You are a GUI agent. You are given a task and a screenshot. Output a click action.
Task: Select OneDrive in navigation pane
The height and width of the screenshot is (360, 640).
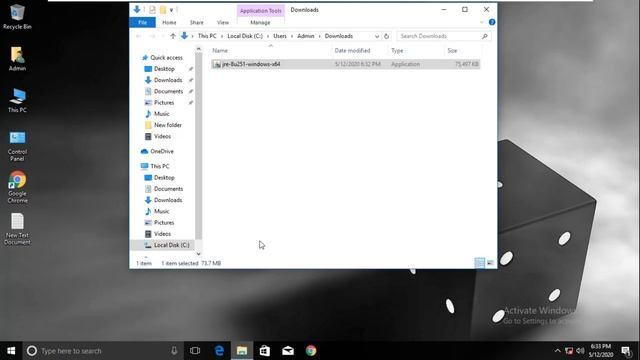tap(162, 151)
